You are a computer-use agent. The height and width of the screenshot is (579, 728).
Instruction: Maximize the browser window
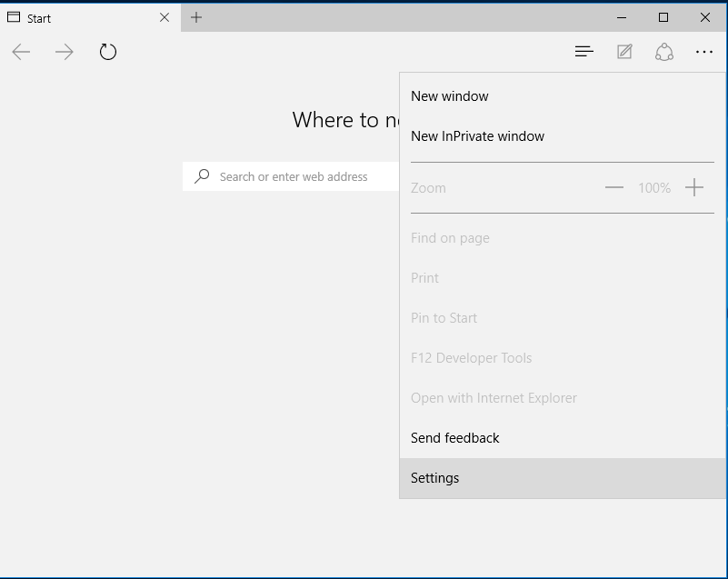[663, 17]
